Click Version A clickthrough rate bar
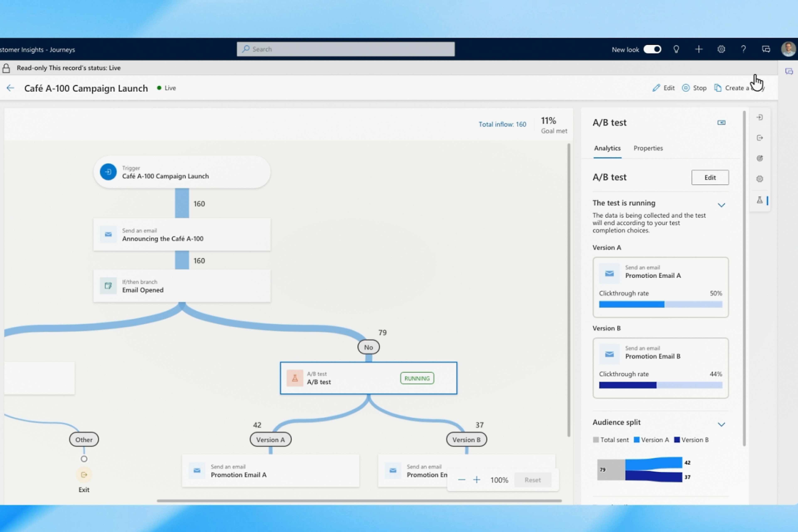 click(660, 304)
